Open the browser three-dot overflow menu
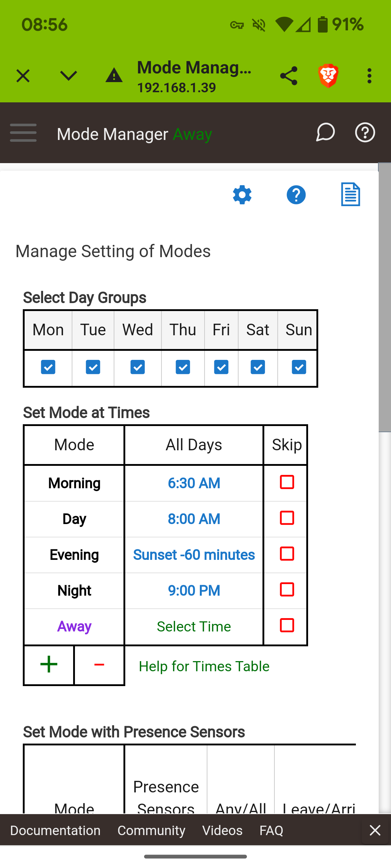This screenshot has height=868, width=391. tap(369, 76)
